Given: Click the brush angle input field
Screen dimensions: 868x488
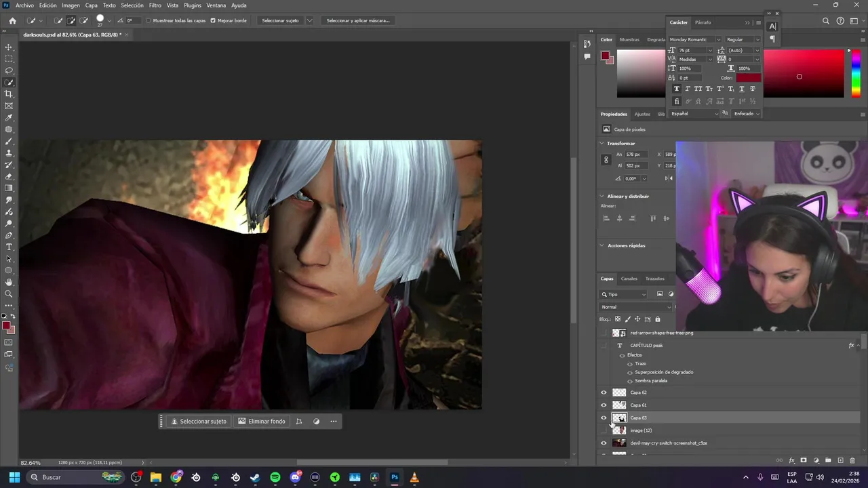Looking at the screenshot, I should point(130,21).
